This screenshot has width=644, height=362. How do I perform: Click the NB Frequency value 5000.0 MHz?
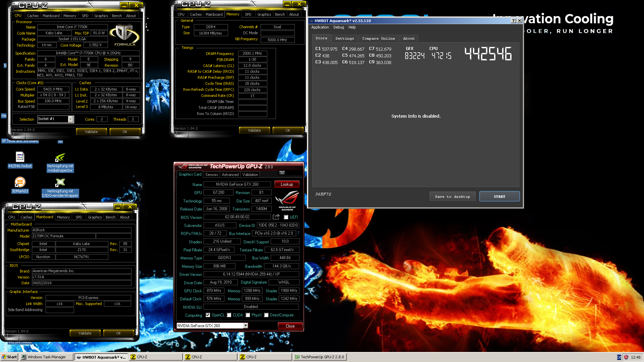[x=277, y=40]
